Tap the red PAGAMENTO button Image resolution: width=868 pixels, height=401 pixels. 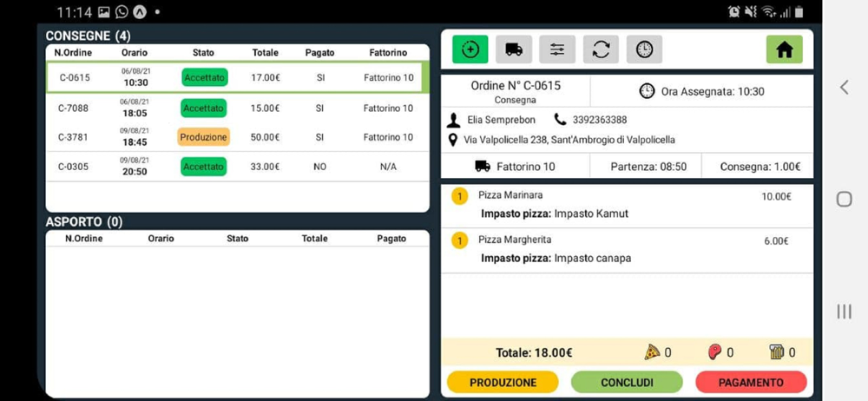click(x=751, y=382)
